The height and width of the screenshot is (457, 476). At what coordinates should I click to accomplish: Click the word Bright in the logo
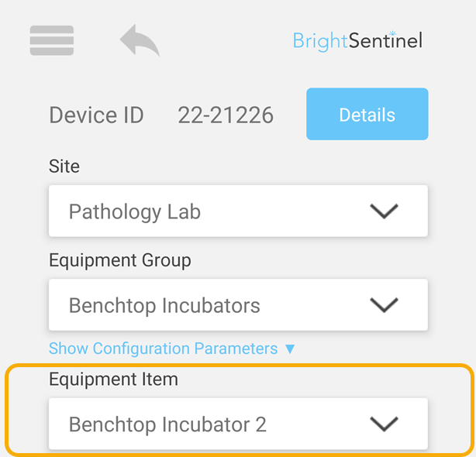coord(320,41)
